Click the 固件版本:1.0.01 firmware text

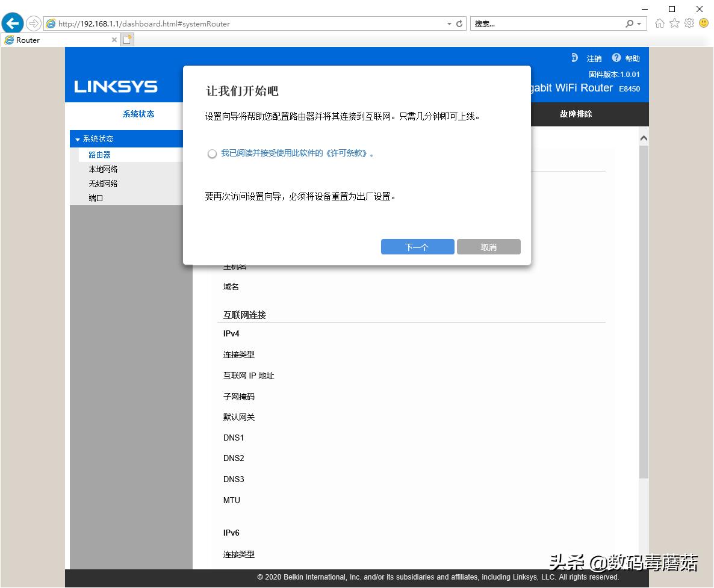coord(614,74)
